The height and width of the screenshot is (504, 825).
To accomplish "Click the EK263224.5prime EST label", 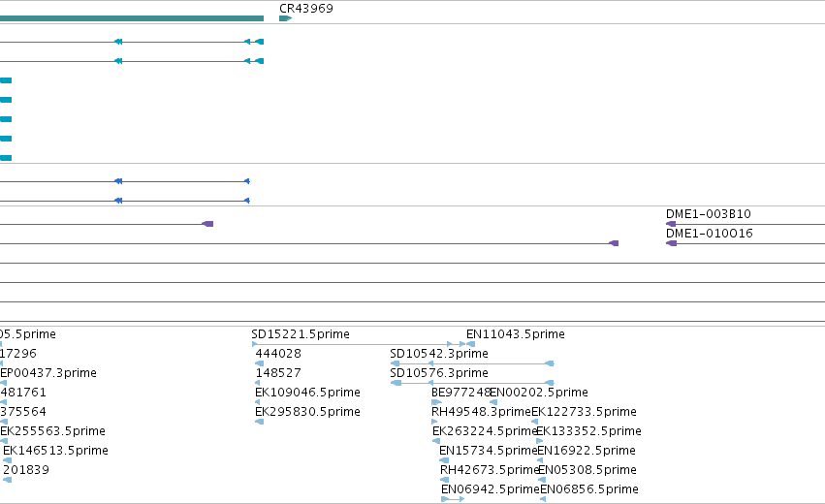I will [x=485, y=431].
